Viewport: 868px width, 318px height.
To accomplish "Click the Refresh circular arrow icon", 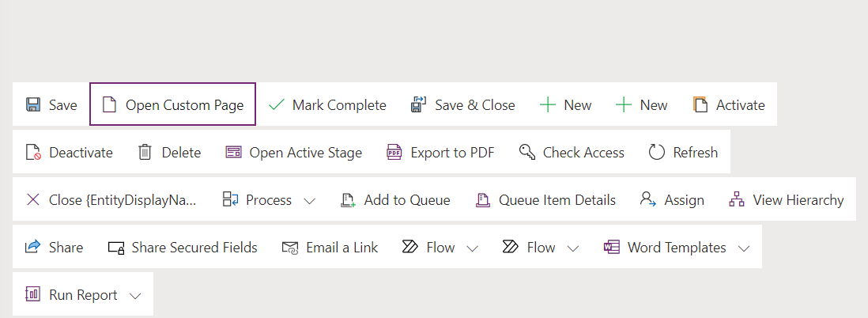I will coord(656,153).
